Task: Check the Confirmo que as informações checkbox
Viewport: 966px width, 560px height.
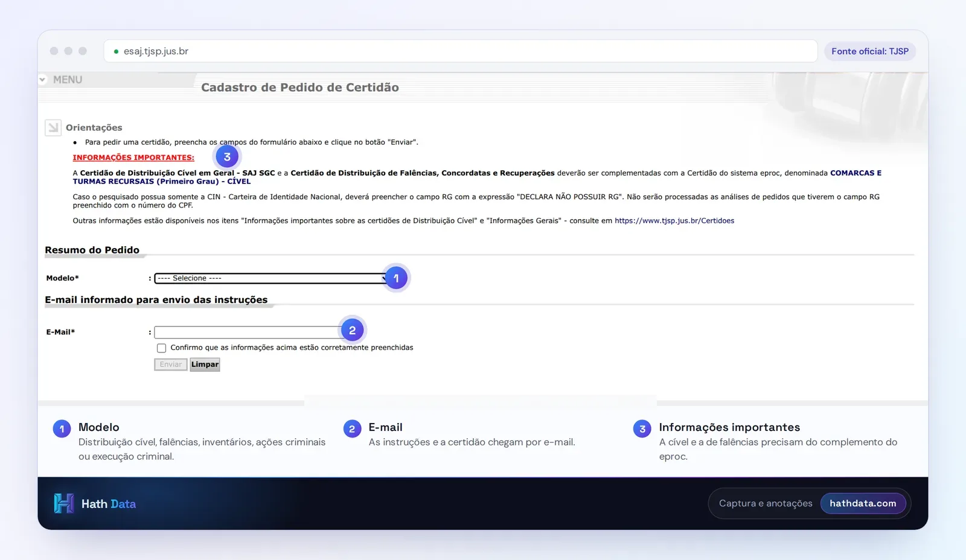Action: (x=161, y=348)
